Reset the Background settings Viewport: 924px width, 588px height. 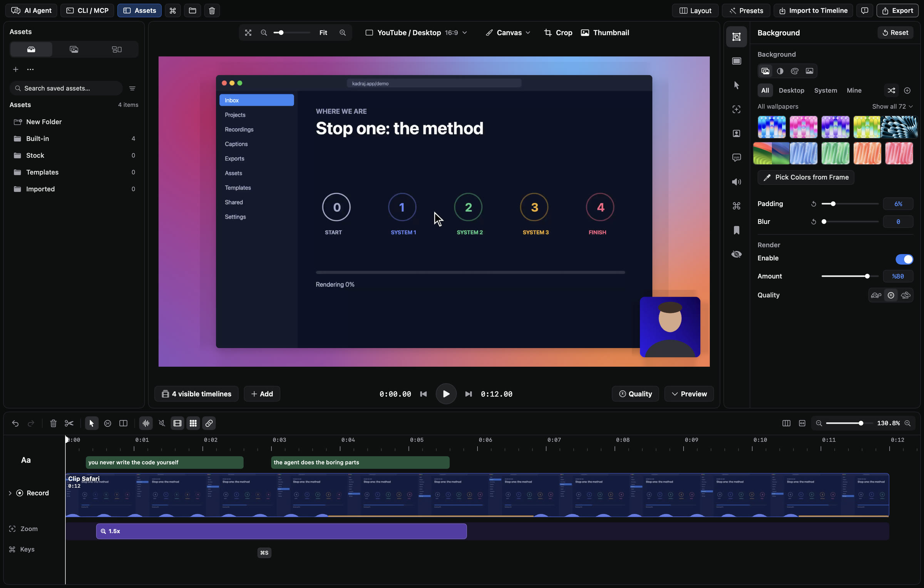coord(896,33)
